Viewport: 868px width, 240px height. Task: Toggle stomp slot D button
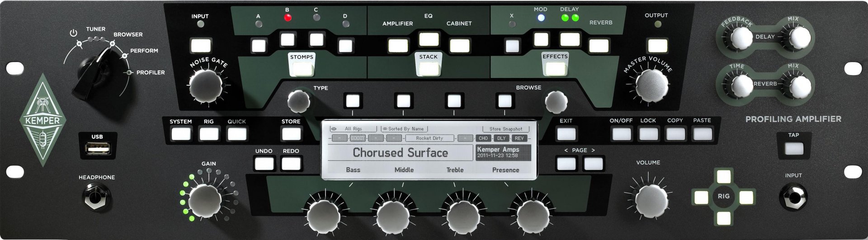pyautogui.click(x=345, y=46)
